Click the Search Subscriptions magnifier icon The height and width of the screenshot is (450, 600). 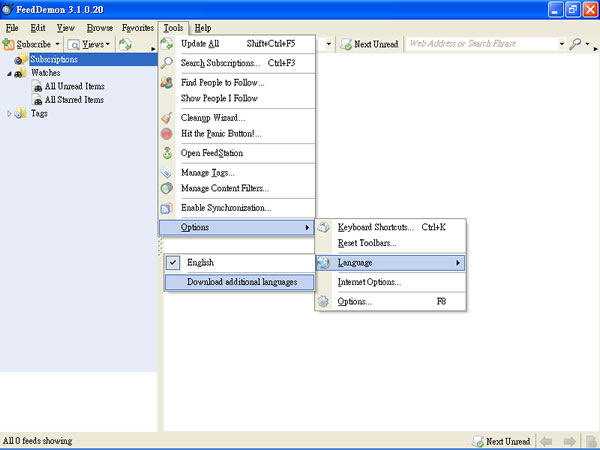(167, 63)
